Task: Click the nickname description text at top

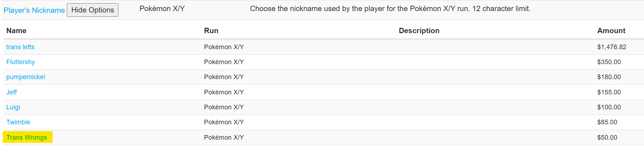Action: point(390,9)
